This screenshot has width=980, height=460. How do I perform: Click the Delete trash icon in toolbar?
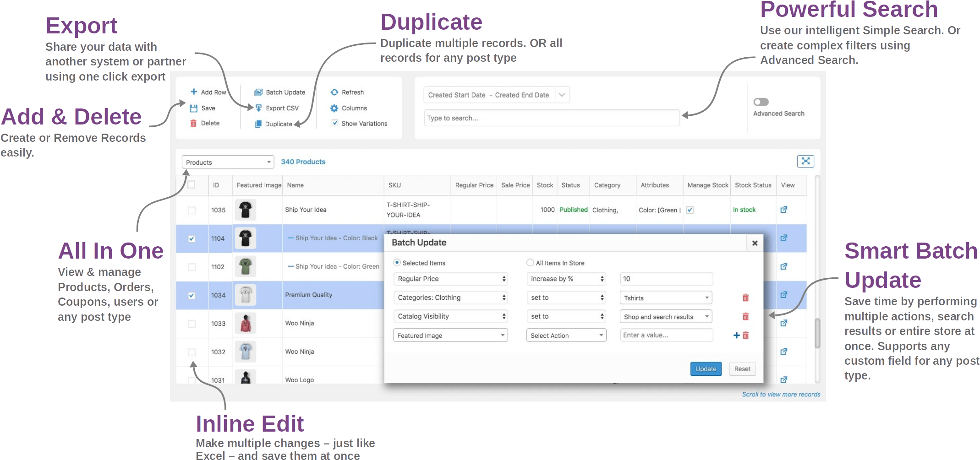[193, 123]
